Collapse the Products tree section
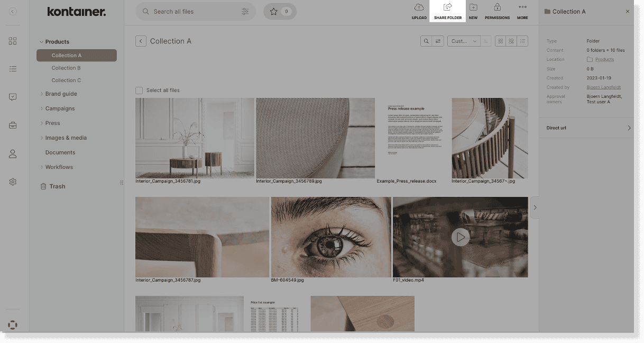The height and width of the screenshot is (343, 644). point(41,41)
